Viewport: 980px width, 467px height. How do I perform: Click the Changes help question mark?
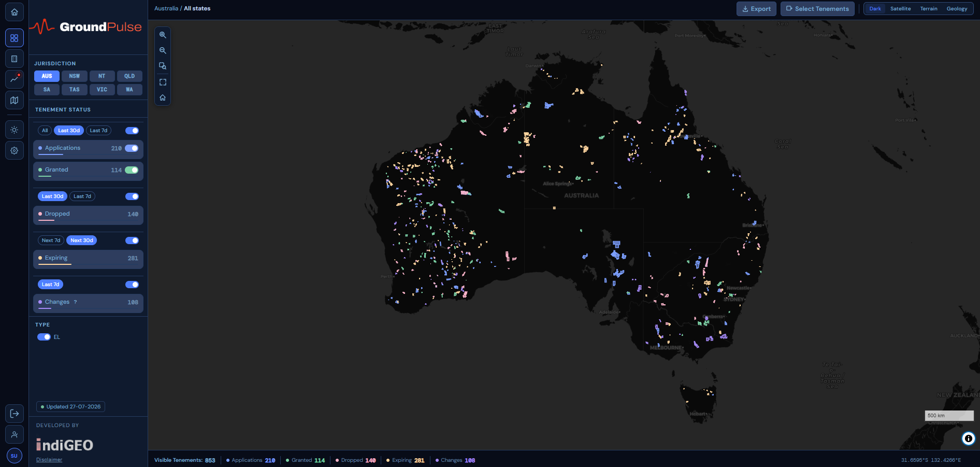point(75,302)
